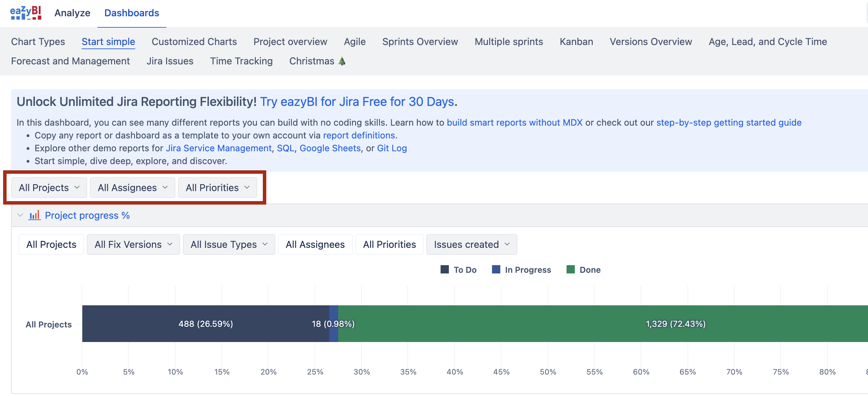868x396 pixels.
Task: Open the All Fix Versions dropdown
Action: click(133, 244)
